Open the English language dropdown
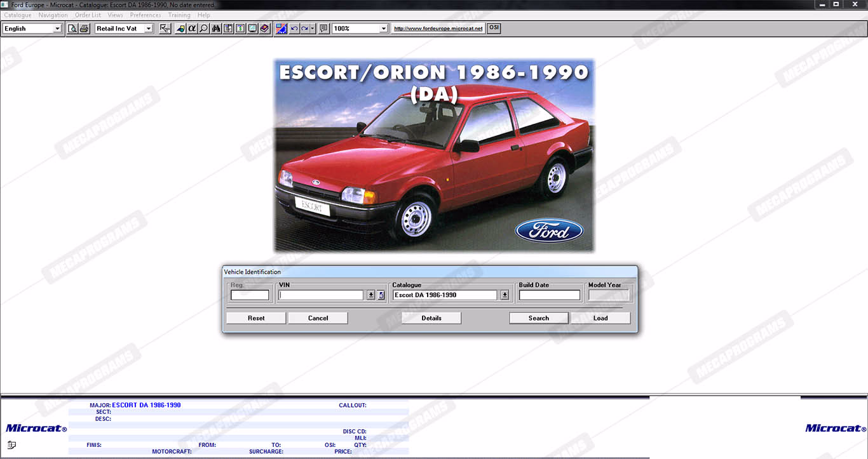 [x=57, y=29]
